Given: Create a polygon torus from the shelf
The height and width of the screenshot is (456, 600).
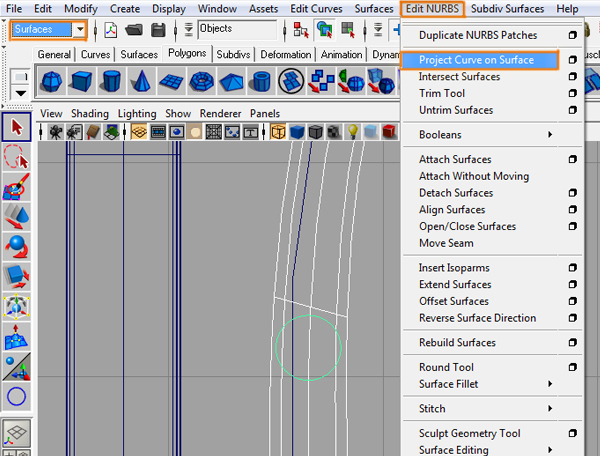Looking at the screenshot, I should [x=201, y=81].
